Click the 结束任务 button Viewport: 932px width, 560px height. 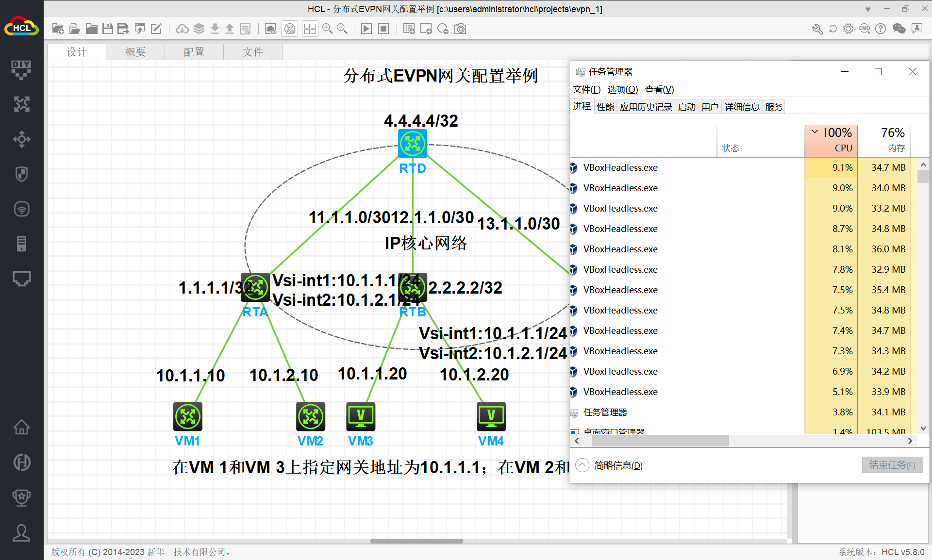[x=892, y=465]
